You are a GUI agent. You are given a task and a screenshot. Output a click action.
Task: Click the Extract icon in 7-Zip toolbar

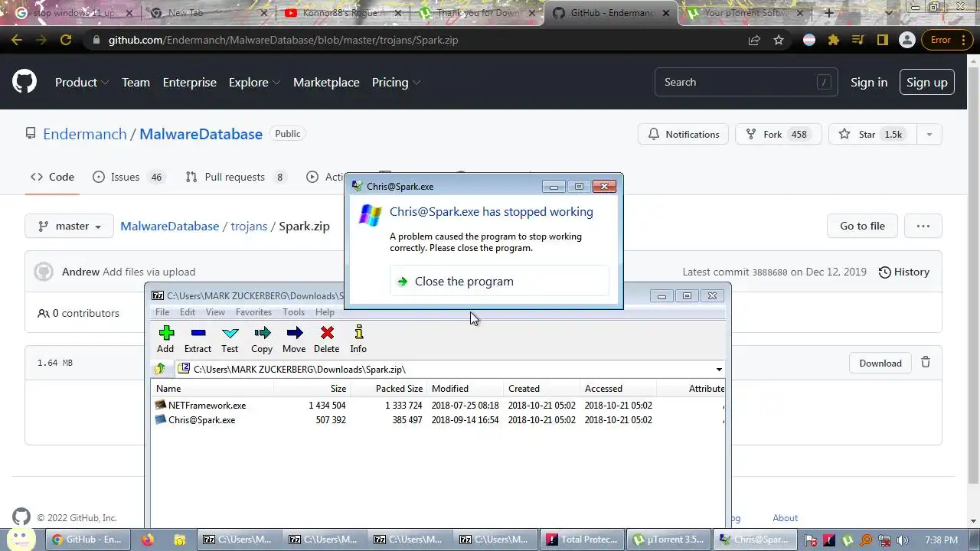[x=198, y=333]
